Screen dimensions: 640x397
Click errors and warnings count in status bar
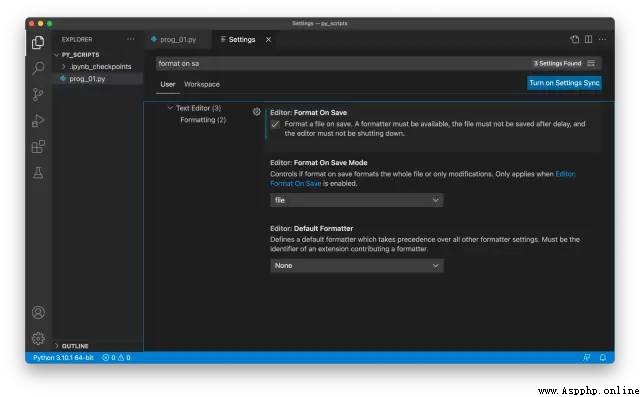116,357
